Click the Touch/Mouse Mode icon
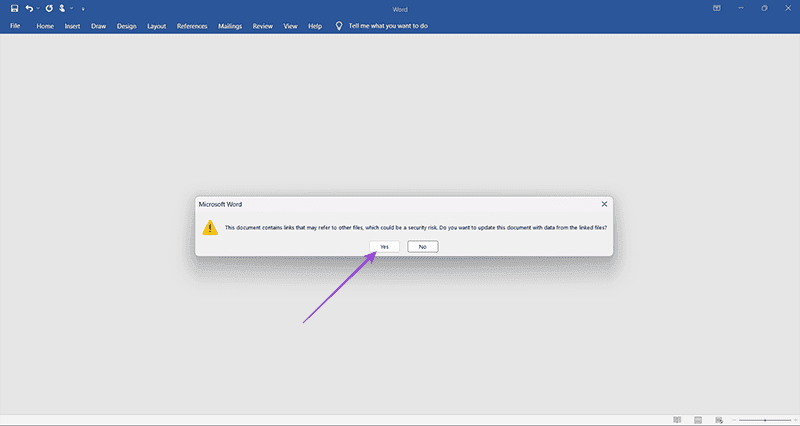The image size is (800, 426). (x=62, y=8)
